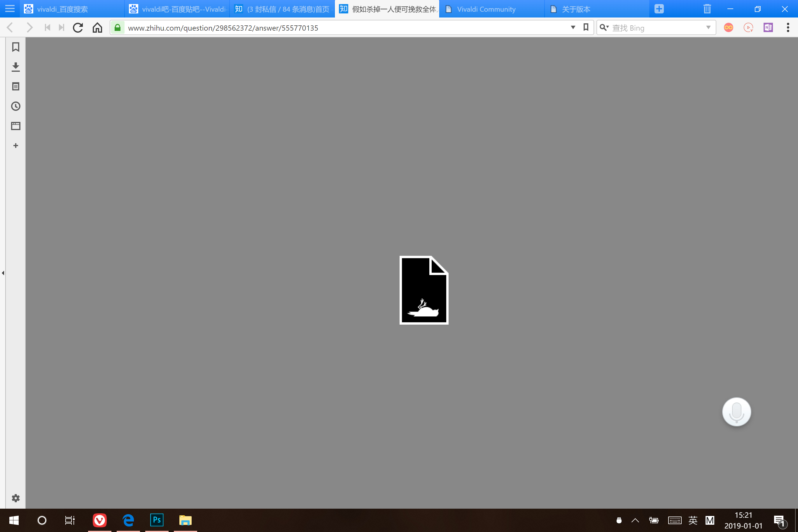Open the Bookmarks panel in sidebar
Viewport: 798px width, 532px height.
click(16, 47)
